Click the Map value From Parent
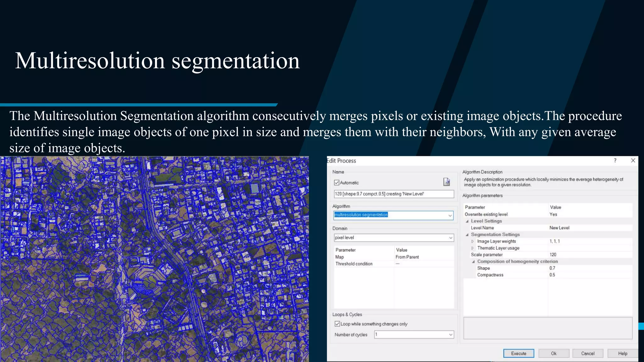The height and width of the screenshot is (362, 644). pyautogui.click(x=407, y=257)
